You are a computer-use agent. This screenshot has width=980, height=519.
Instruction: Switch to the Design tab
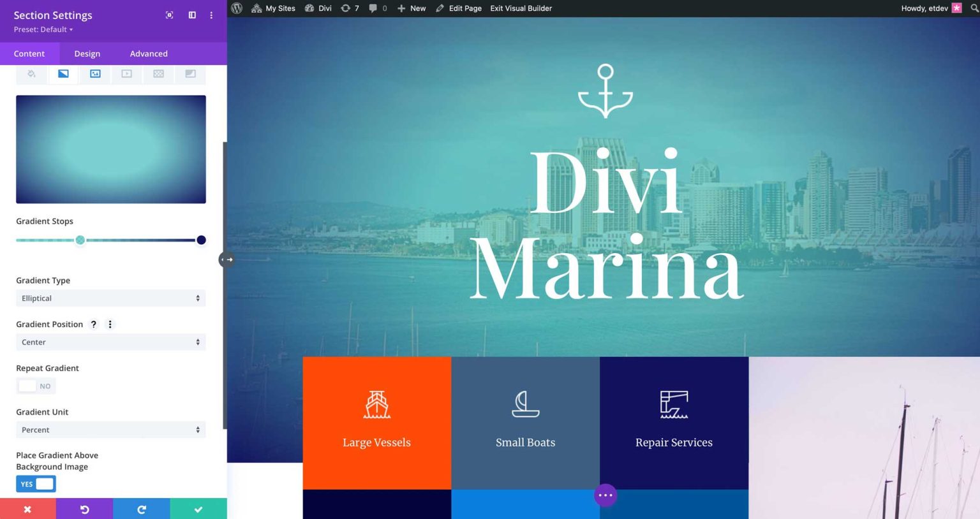87,54
